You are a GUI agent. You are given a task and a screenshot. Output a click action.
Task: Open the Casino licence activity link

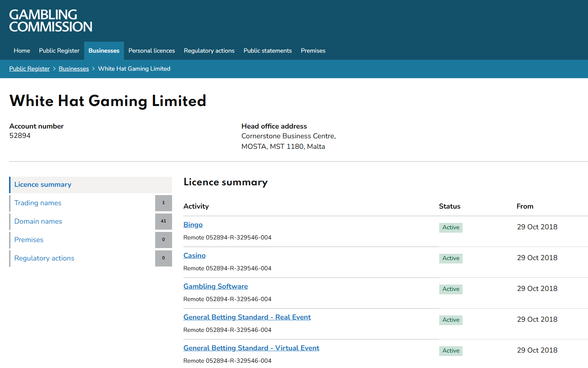194,256
